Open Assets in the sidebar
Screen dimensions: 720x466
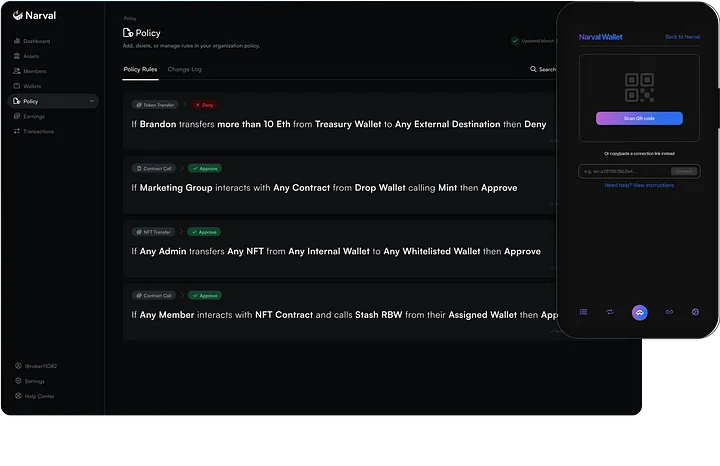pos(27,56)
